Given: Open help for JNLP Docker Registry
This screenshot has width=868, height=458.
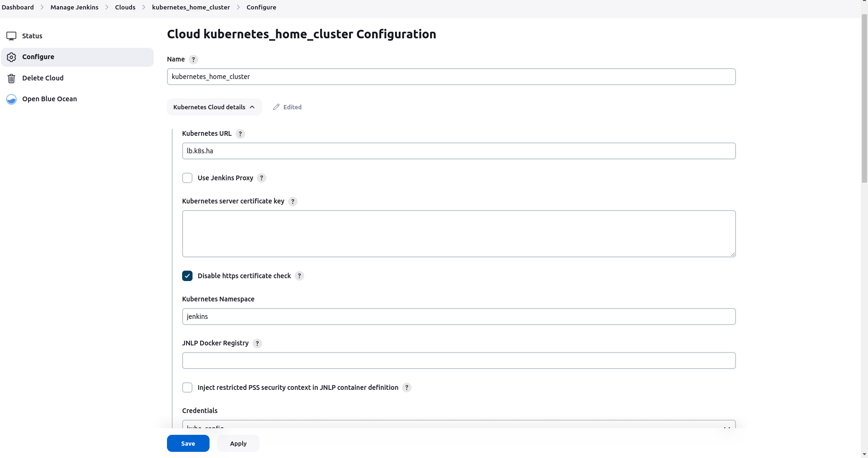Looking at the screenshot, I should tap(257, 343).
